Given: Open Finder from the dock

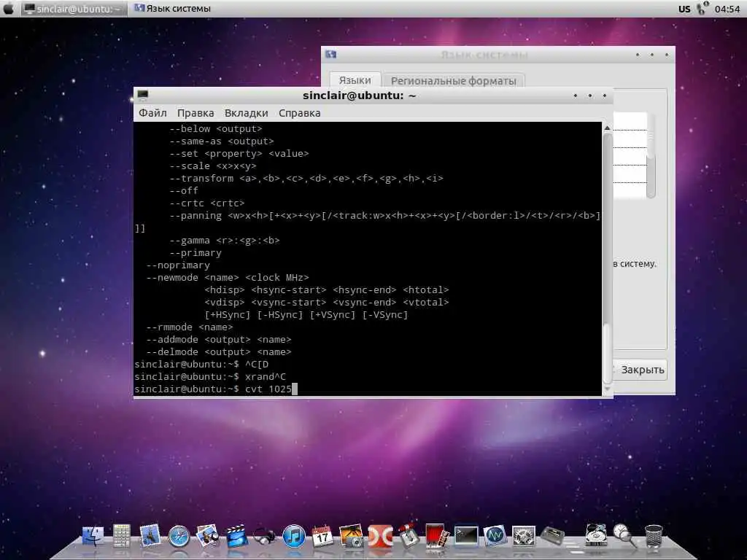Looking at the screenshot, I should (93, 537).
